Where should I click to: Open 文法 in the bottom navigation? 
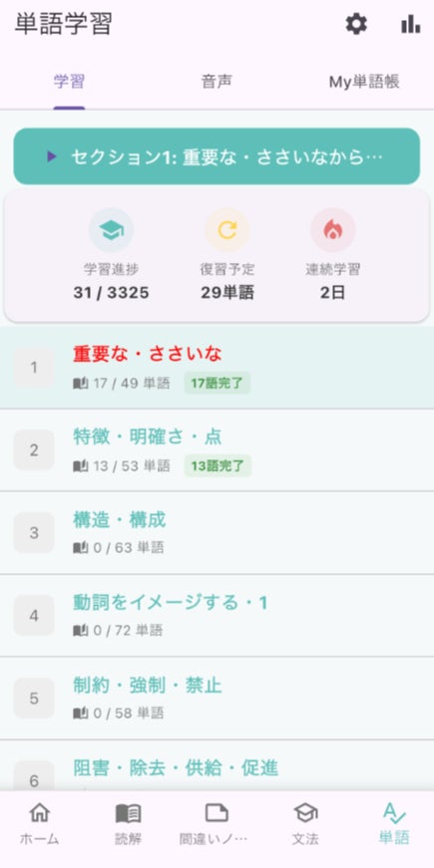305,824
